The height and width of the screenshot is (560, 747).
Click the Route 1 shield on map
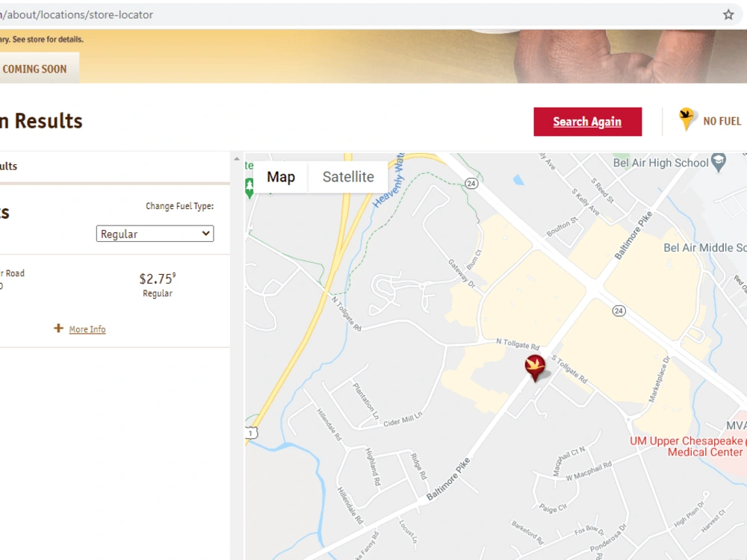click(x=250, y=433)
